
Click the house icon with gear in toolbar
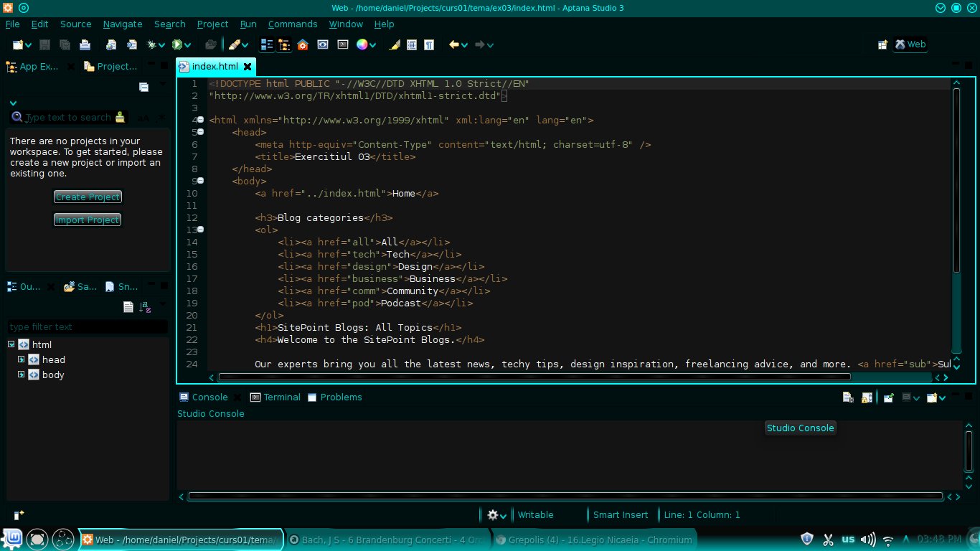(x=303, y=44)
